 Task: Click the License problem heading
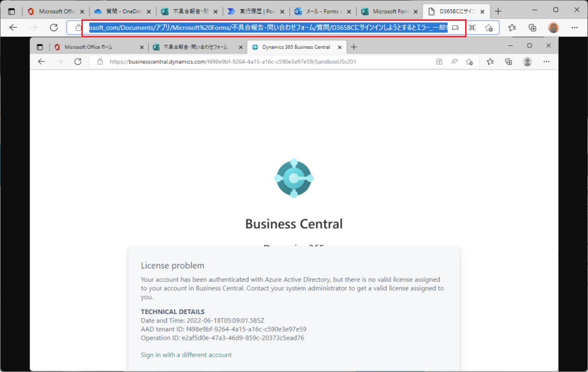click(x=172, y=265)
